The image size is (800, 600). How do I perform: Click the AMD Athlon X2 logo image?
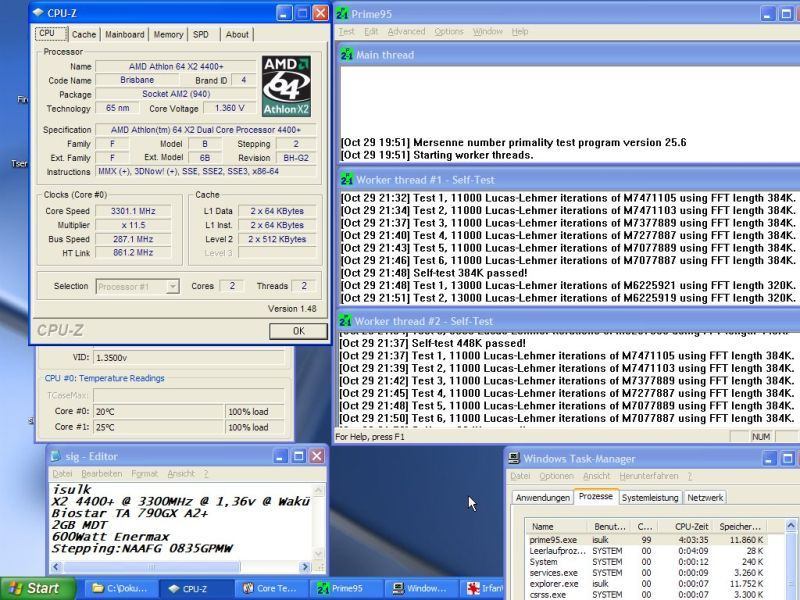tap(286, 86)
